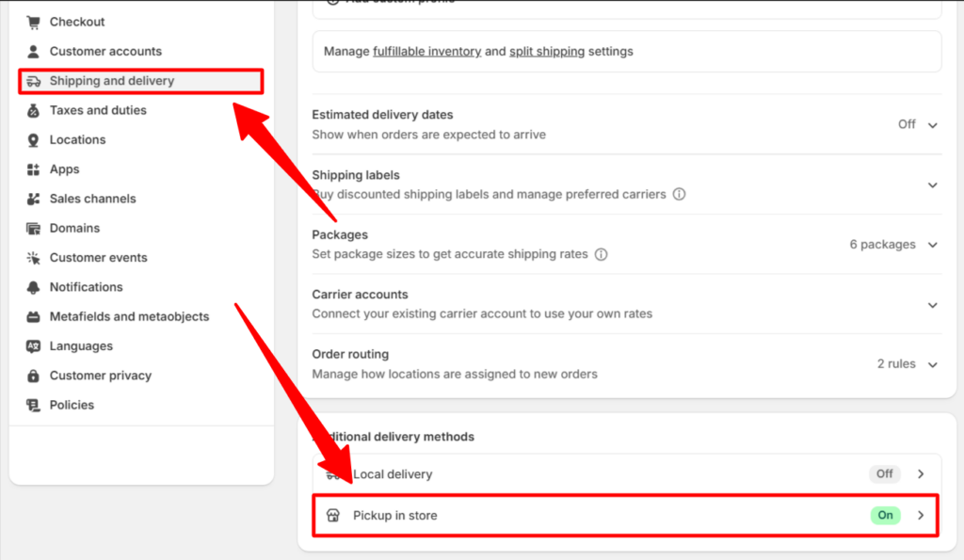Expand Order routing rules chevron
The image size is (964, 560).
(x=933, y=364)
